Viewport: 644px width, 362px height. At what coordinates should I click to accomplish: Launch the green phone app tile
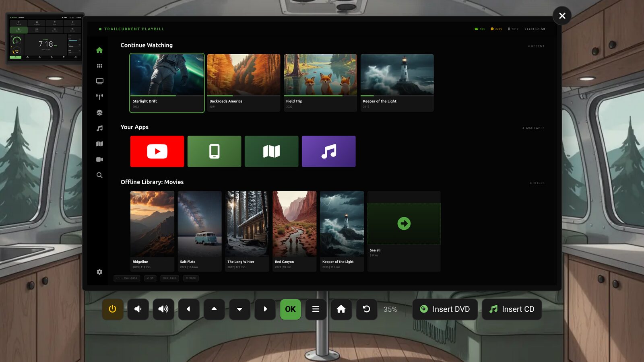pos(214,151)
